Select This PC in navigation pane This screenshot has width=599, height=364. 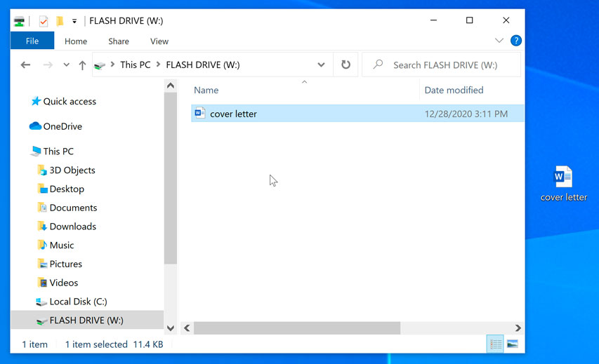pyautogui.click(x=58, y=151)
